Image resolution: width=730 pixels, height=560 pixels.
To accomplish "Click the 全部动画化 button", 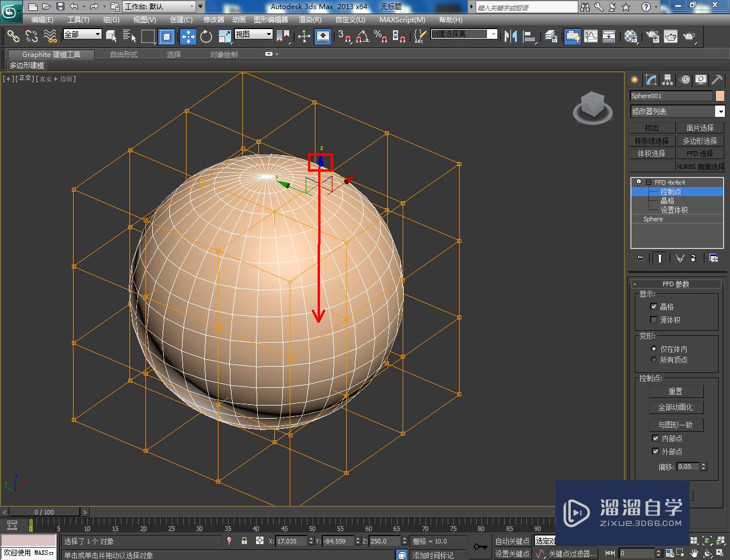I will point(676,408).
